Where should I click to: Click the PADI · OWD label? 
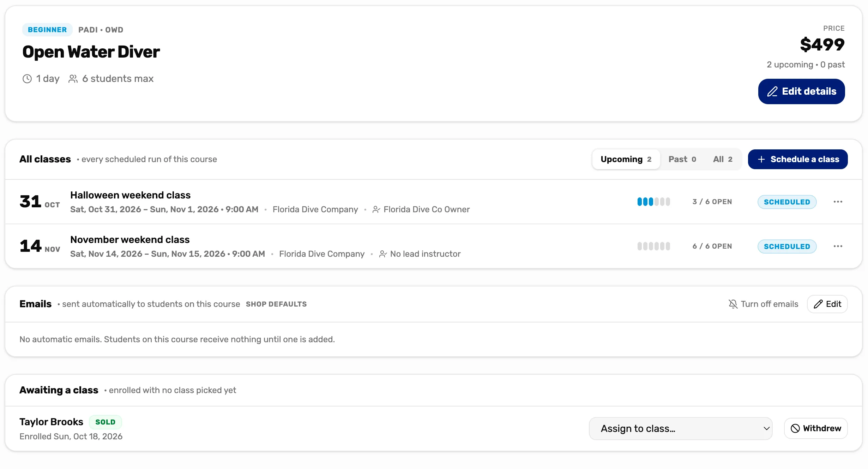[x=101, y=30]
